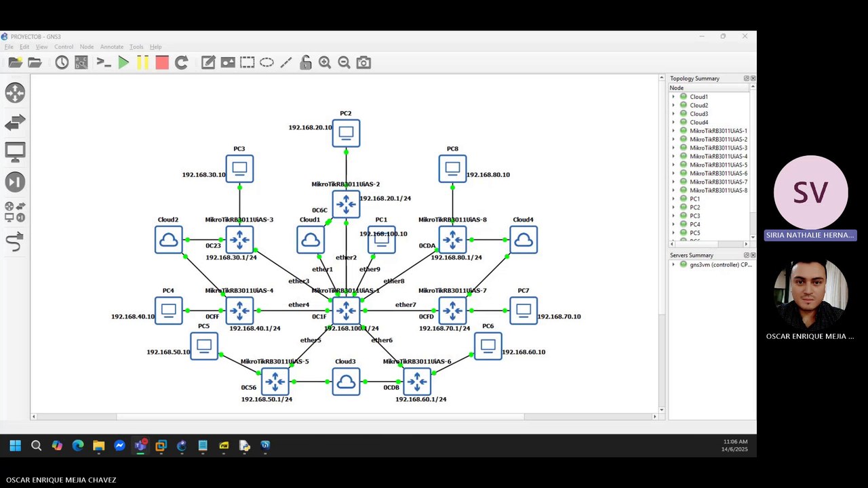
Task: Expand PC1 in Topology Summary list
Action: coord(673,199)
